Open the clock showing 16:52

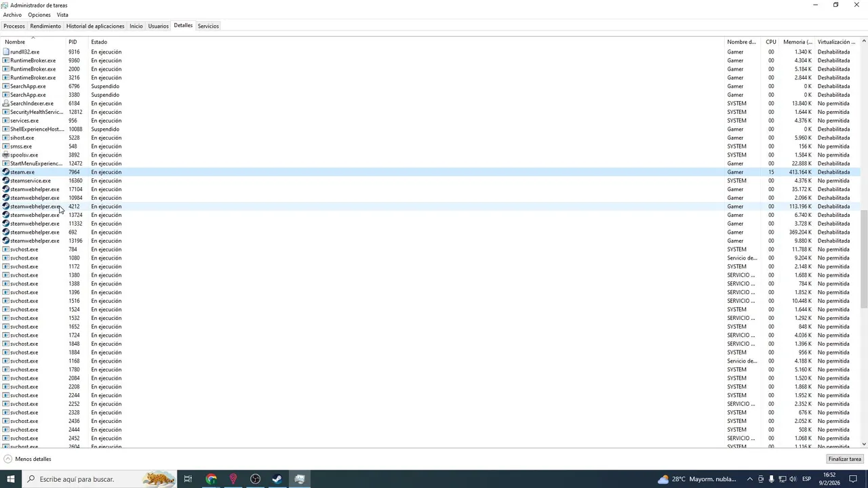(829, 479)
